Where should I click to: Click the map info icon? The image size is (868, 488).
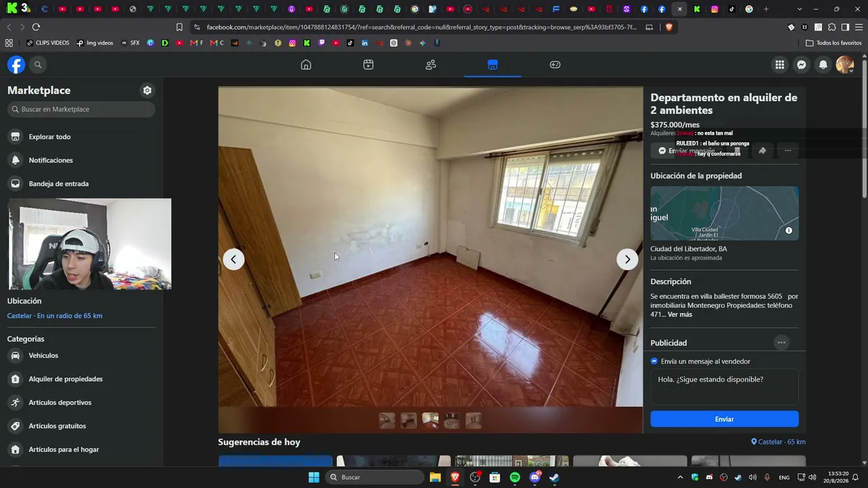click(x=789, y=230)
